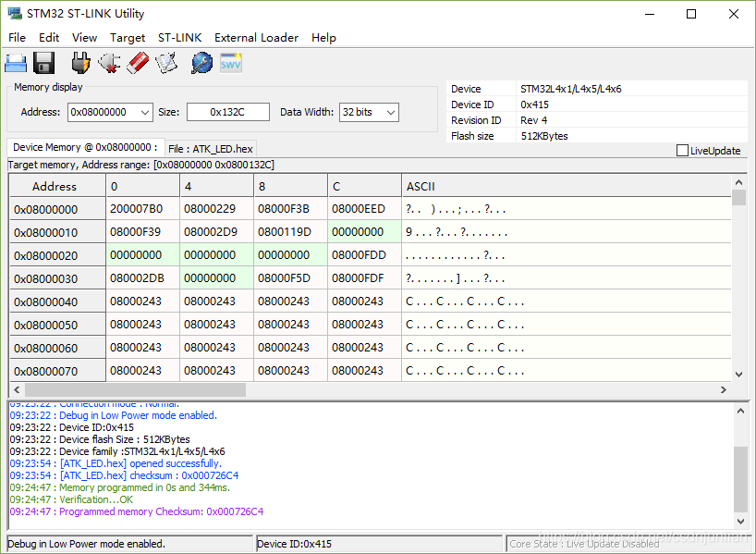
Task: Click the Flash size value 512KBytes
Action: point(544,136)
